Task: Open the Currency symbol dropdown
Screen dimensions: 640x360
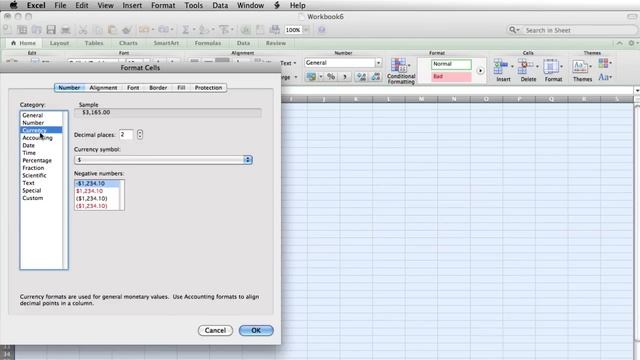Action: click(163, 160)
